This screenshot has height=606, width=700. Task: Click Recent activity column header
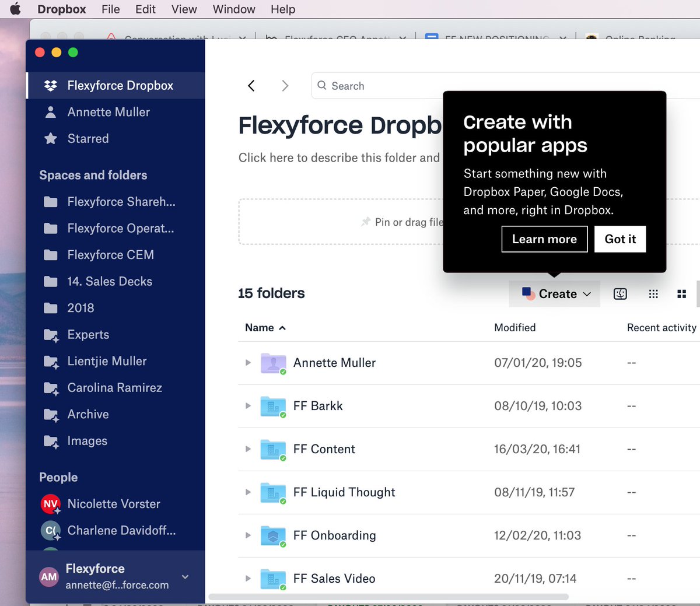pos(661,328)
